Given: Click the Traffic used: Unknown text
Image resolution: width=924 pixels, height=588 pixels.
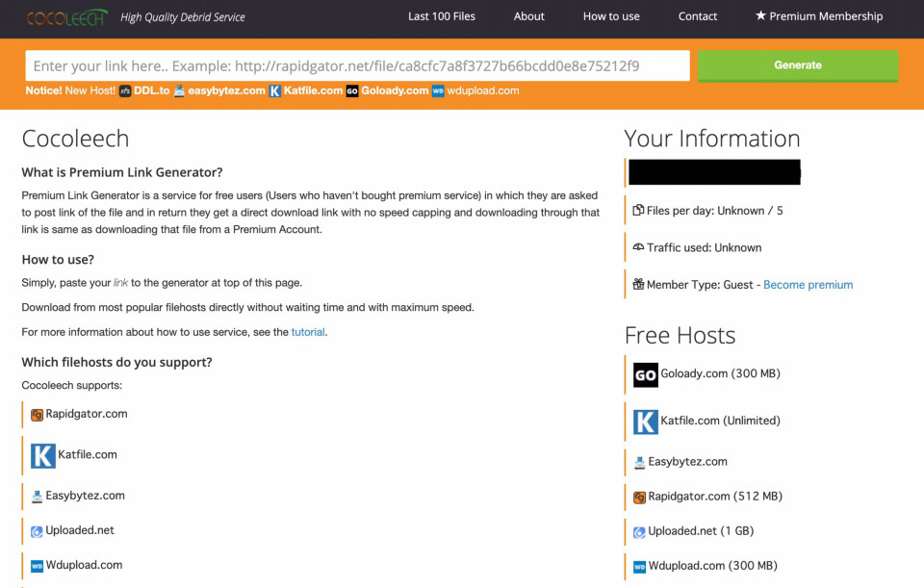Looking at the screenshot, I should pyautogui.click(x=704, y=247).
